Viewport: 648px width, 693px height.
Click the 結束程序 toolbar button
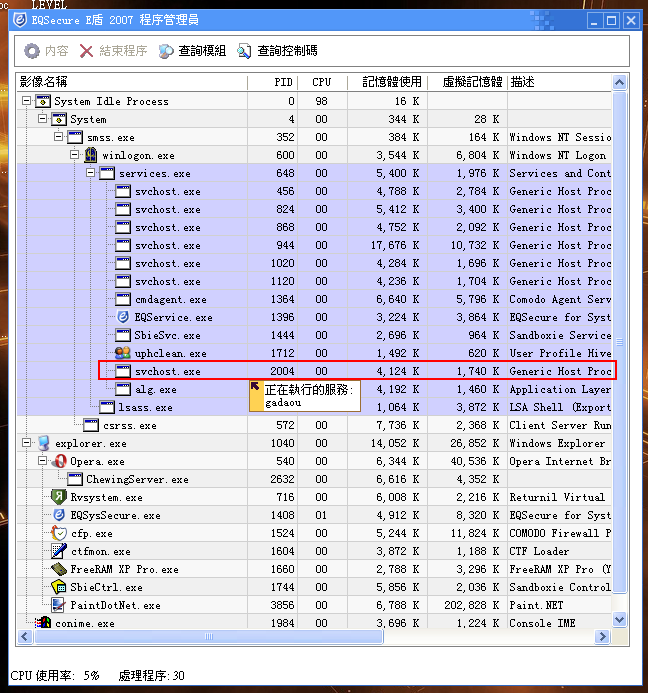point(113,51)
